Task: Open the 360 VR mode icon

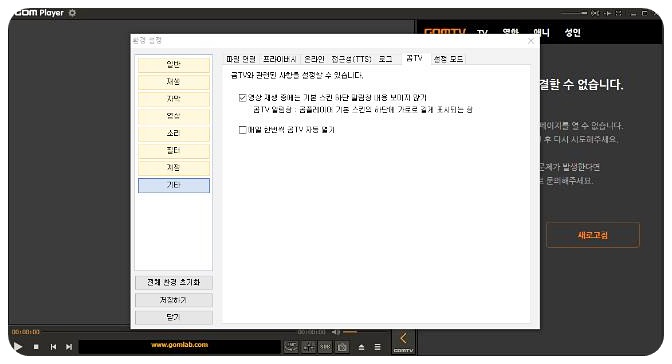Action: (x=291, y=347)
